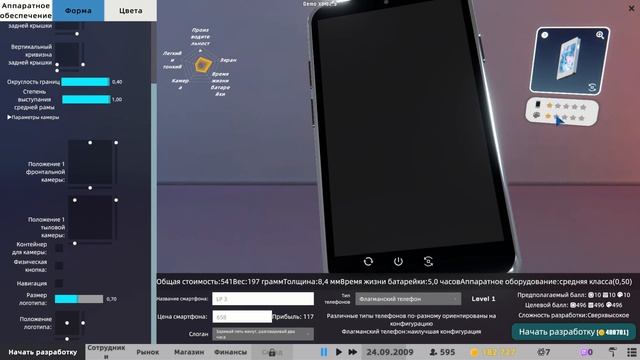Click the gear counter showing 7

click(x=544, y=352)
